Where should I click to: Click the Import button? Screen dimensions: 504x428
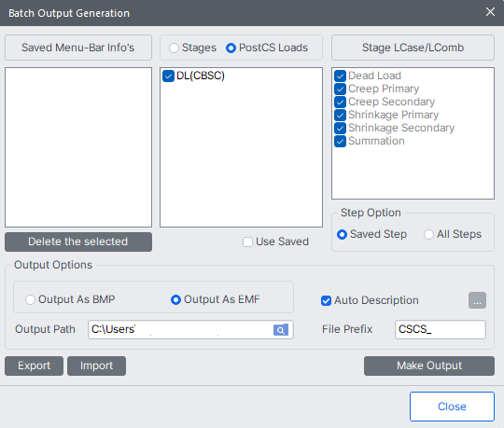pyautogui.click(x=96, y=366)
